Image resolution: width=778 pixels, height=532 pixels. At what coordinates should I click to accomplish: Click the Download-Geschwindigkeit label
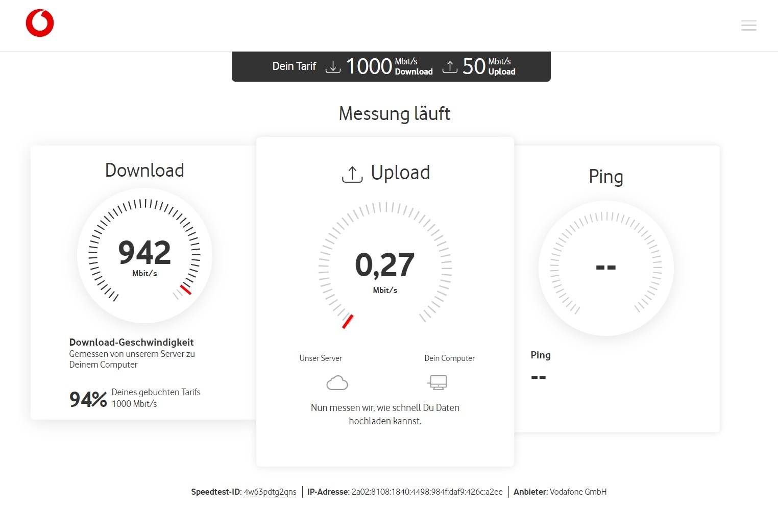(132, 343)
